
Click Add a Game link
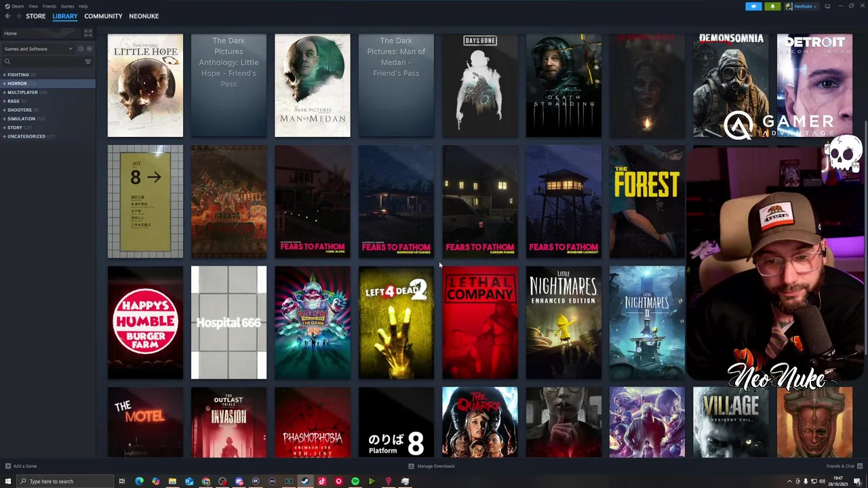click(x=25, y=466)
